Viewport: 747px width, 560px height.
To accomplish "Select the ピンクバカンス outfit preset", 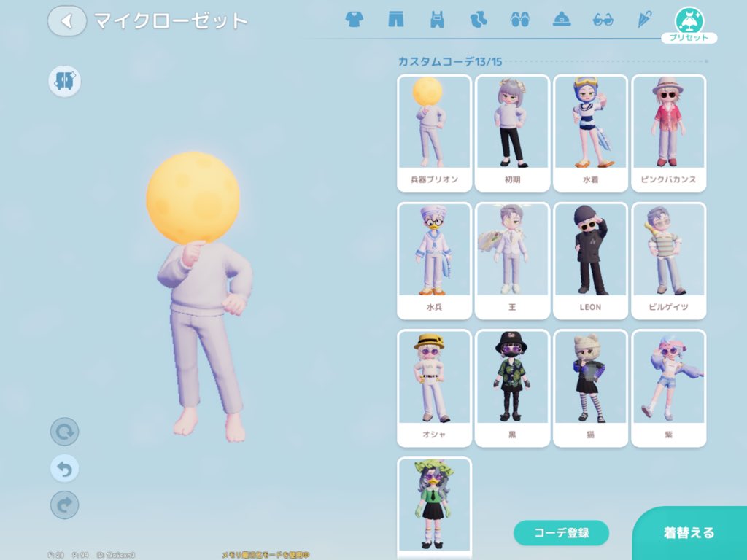I will 669,133.
